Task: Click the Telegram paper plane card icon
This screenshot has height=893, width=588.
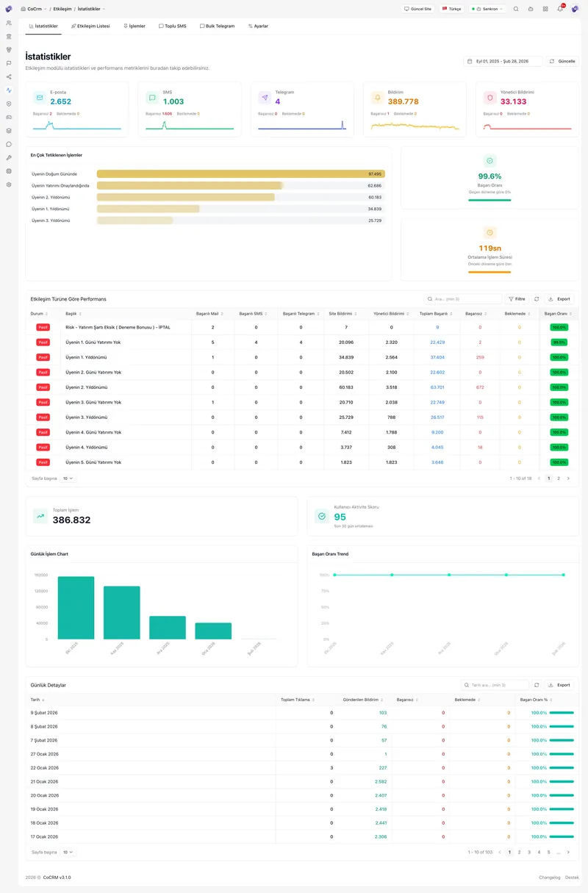Action: 265,97
